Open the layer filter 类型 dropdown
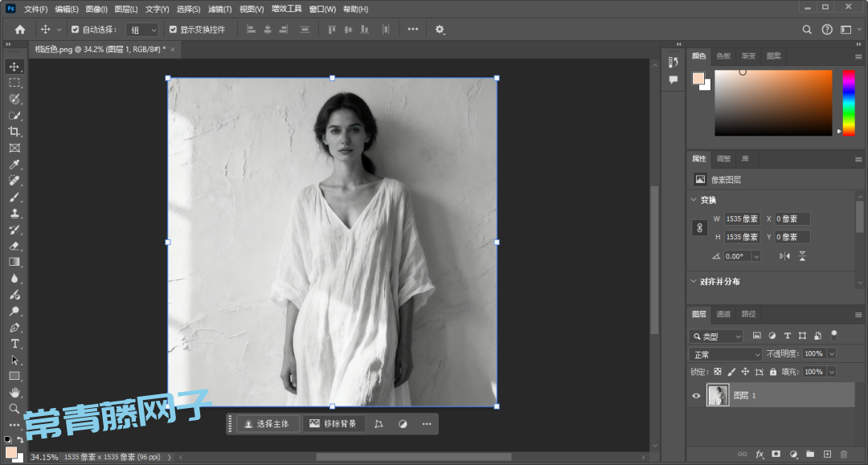Image resolution: width=868 pixels, height=465 pixels. pyautogui.click(x=717, y=337)
